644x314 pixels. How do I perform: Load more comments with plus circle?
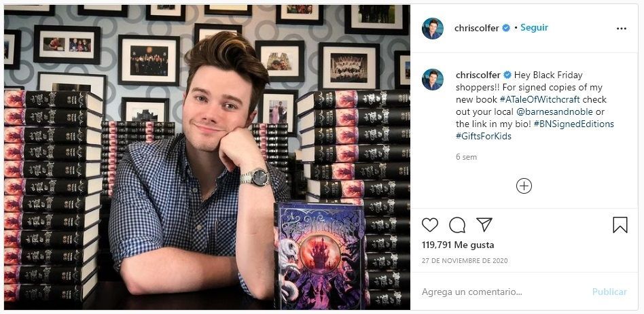(x=524, y=186)
